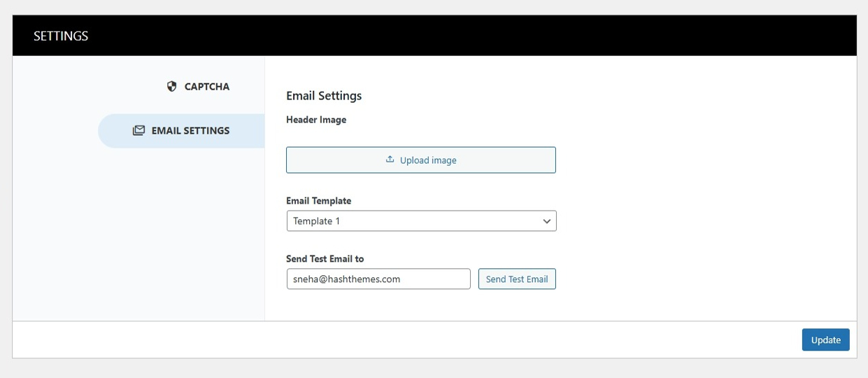Click the Send Test Email to label

click(325, 259)
